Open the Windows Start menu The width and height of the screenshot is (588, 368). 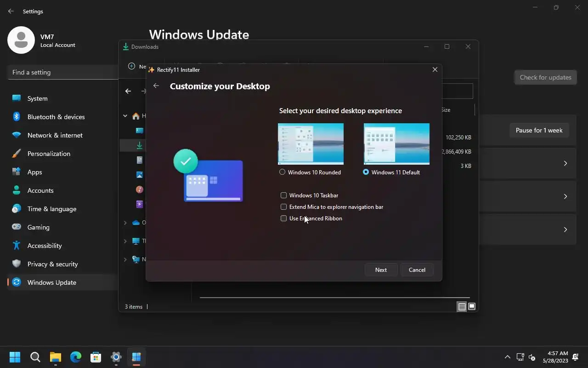pyautogui.click(x=15, y=357)
